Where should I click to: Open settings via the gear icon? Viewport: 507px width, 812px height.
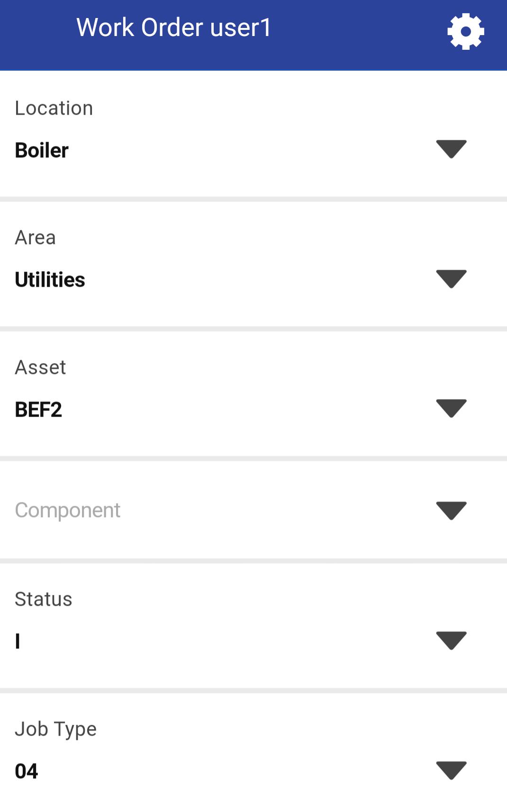(465, 31)
